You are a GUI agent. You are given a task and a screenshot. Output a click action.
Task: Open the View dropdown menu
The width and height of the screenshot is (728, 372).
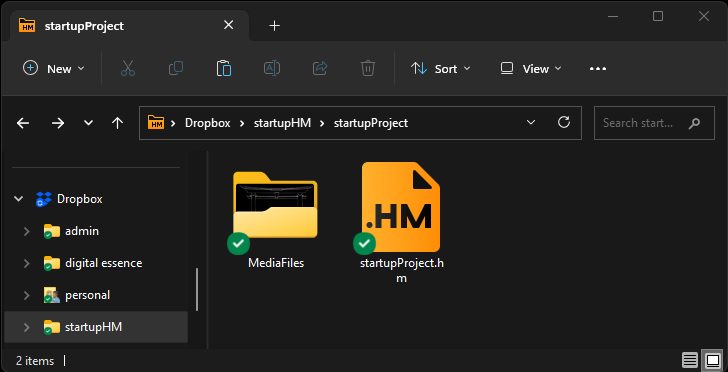point(531,69)
